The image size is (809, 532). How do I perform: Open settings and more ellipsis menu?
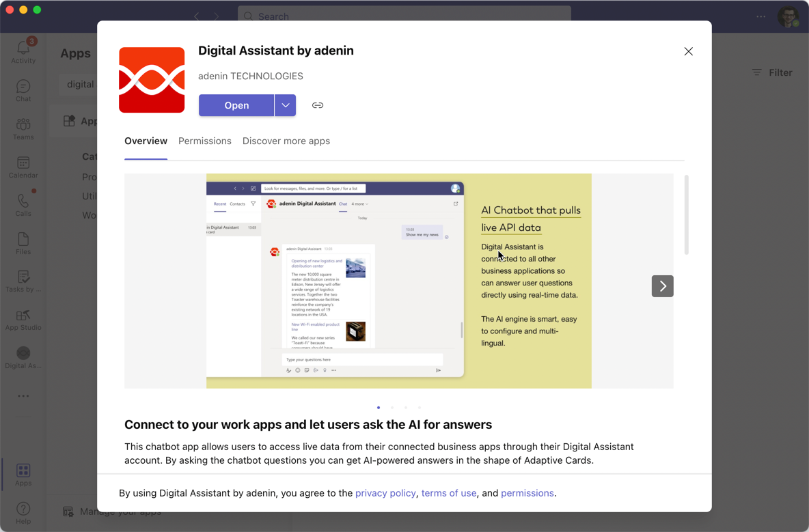tap(761, 16)
